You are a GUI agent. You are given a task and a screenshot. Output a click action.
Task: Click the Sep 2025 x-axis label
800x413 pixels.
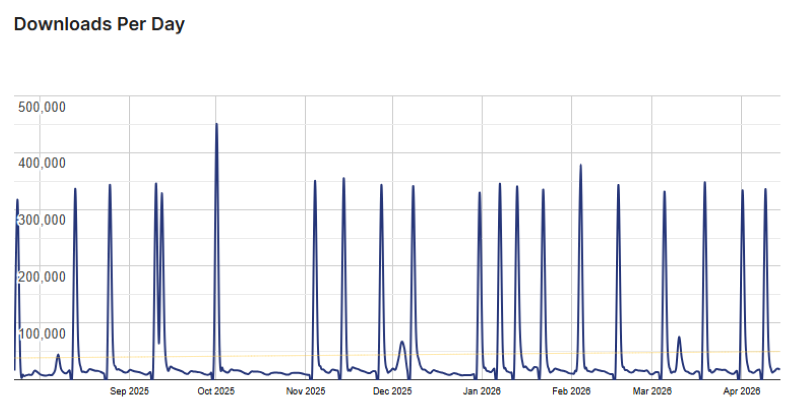[x=129, y=391]
